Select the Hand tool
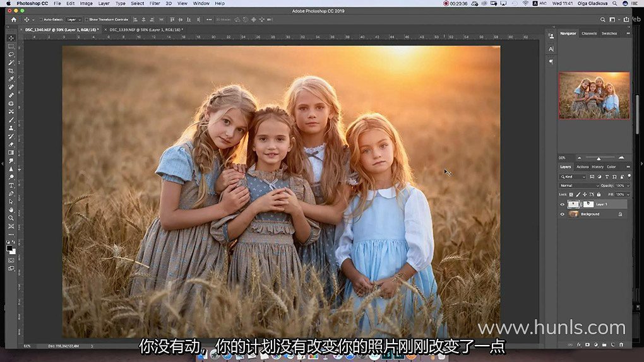This screenshot has height=362, width=644. [x=11, y=210]
